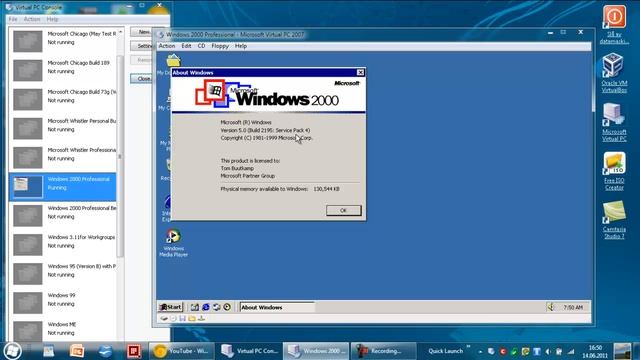Screen dimensions: 640x360
Task: Click the guest Windows 2000 Start button
Action: pyautogui.click(x=171, y=307)
